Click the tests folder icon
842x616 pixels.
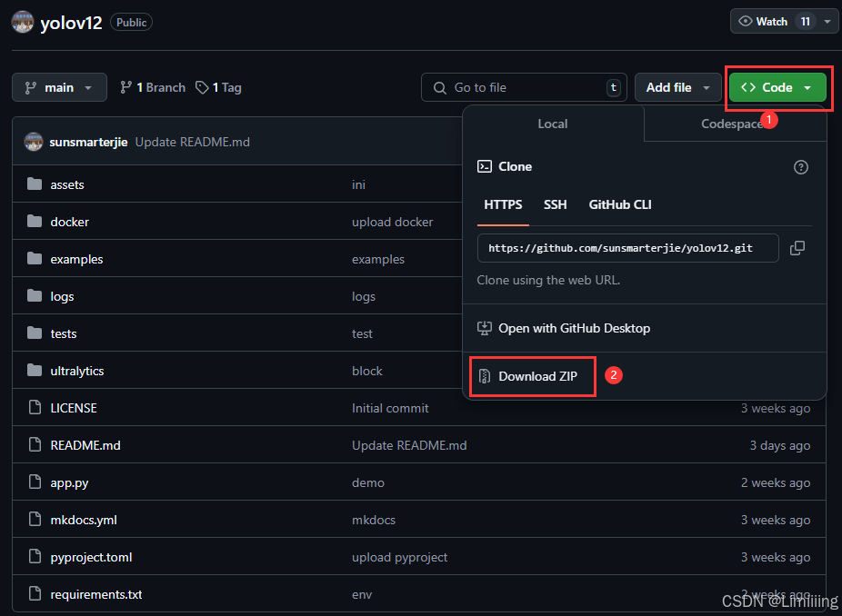(x=35, y=333)
